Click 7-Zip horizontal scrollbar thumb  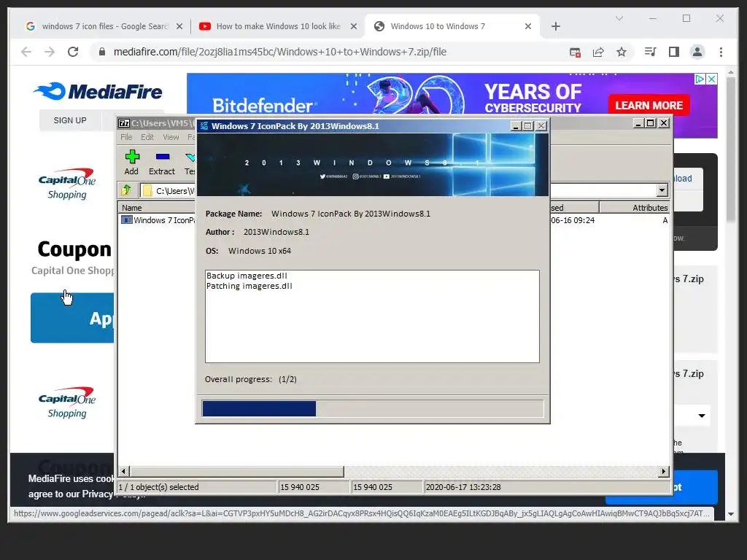point(237,472)
